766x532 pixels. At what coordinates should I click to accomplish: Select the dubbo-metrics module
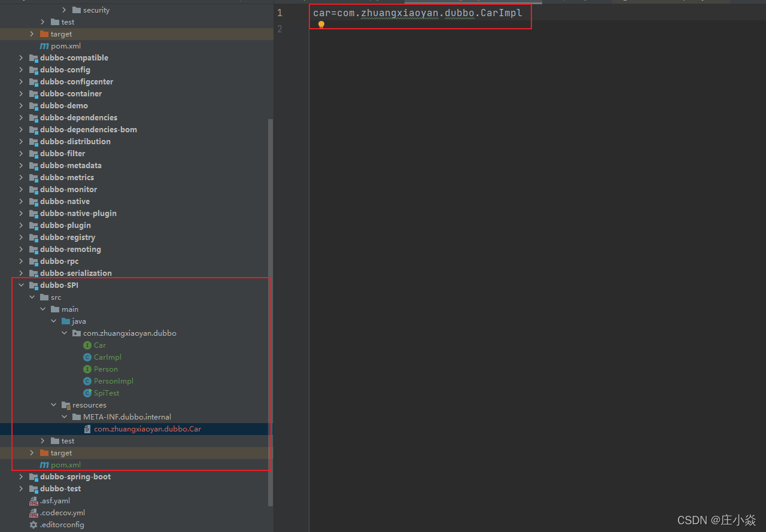coord(67,178)
